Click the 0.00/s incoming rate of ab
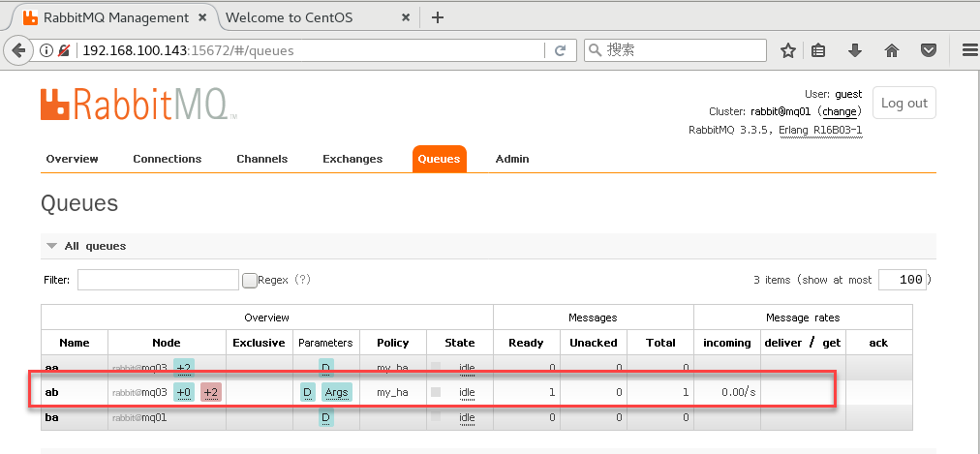Image resolution: width=980 pixels, height=454 pixels. pyautogui.click(x=738, y=393)
